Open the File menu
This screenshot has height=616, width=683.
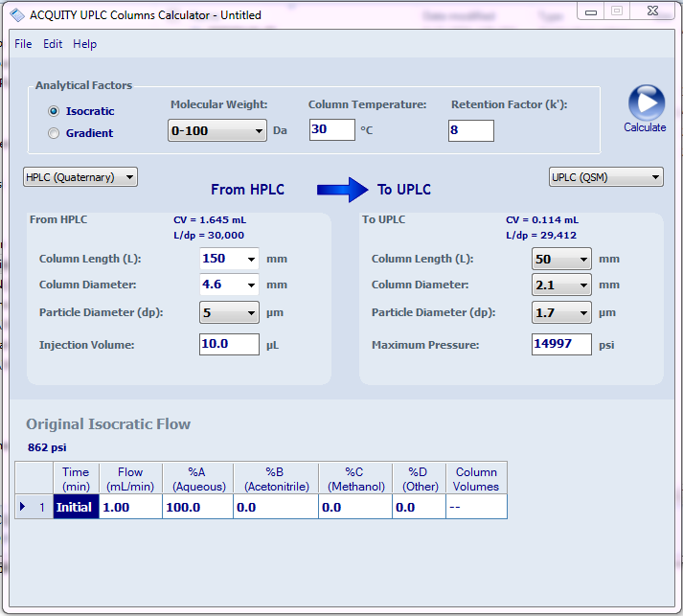coord(23,44)
